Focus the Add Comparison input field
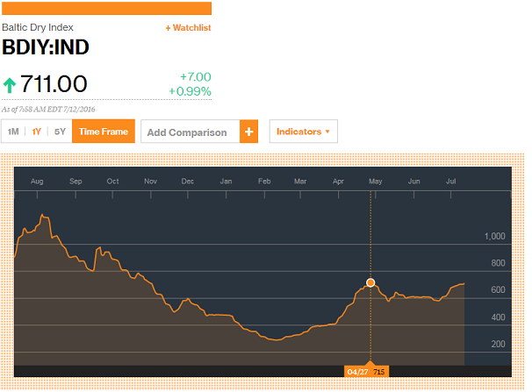The height and width of the screenshot is (392, 532). click(x=191, y=132)
